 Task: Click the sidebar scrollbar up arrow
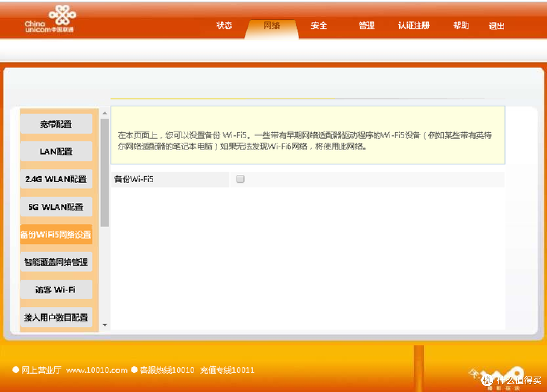[105, 113]
